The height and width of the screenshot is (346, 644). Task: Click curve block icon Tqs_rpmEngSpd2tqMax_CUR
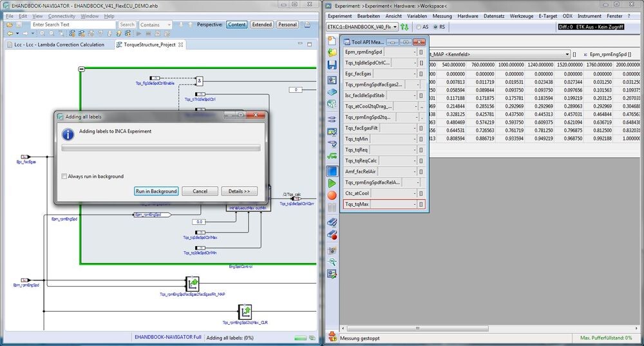pyautogui.click(x=245, y=312)
